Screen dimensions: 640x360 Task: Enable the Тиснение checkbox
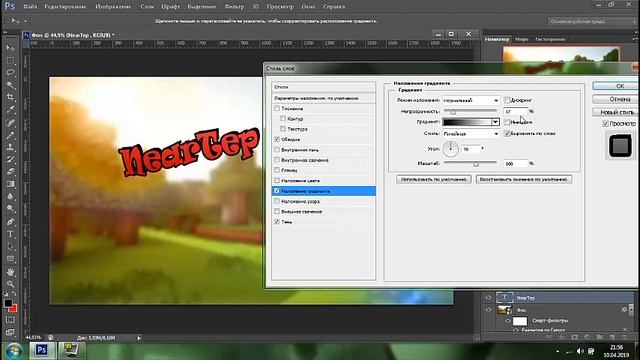tap(277, 109)
